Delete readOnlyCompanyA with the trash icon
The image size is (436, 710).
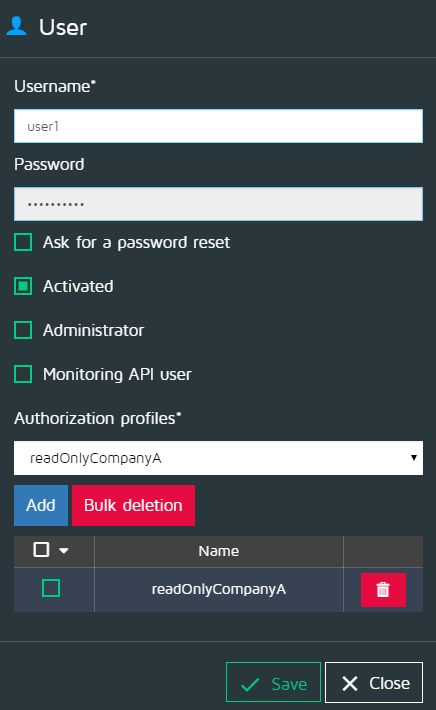[383, 590]
